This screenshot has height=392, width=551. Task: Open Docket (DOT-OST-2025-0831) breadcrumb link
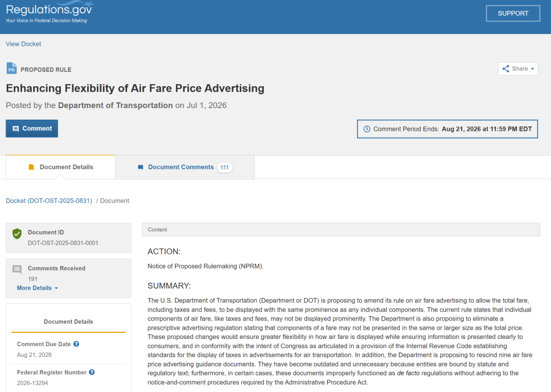click(x=49, y=200)
